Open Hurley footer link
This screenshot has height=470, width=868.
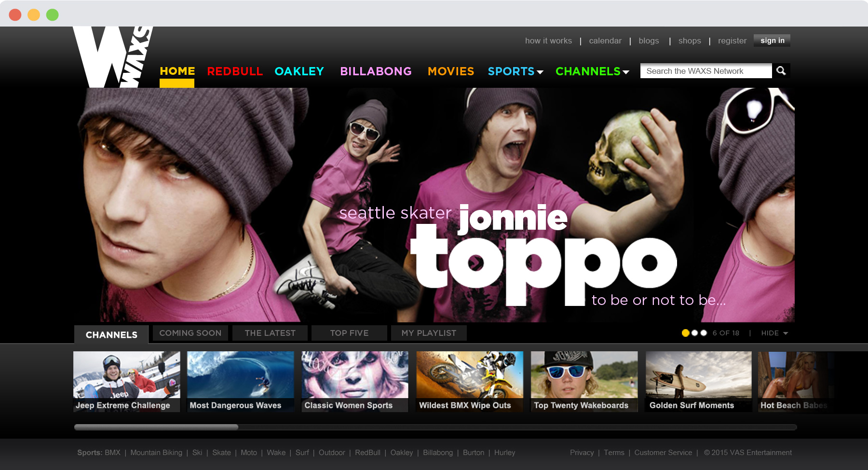(504, 453)
